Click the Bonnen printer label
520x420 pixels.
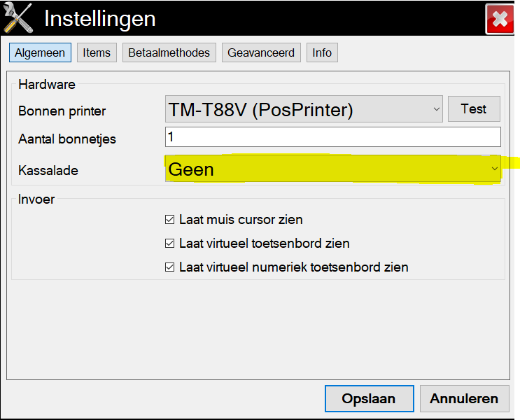[62, 111]
